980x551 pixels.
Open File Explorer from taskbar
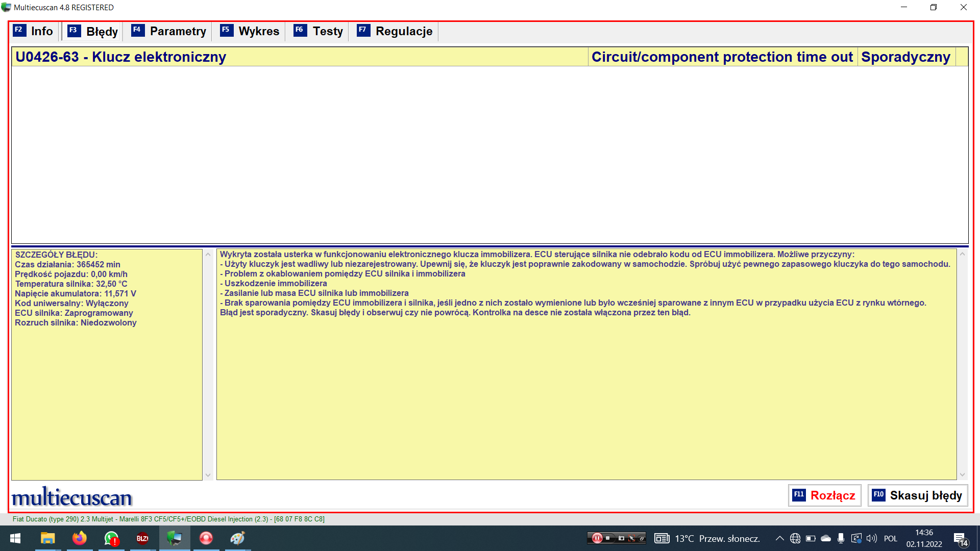pos(47,538)
